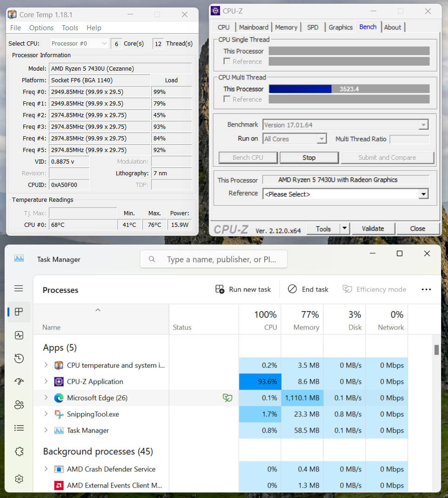Click the Task Manager icon in process list
Image resolution: width=448 pixels, height=498 pixels.
(59, 431)
